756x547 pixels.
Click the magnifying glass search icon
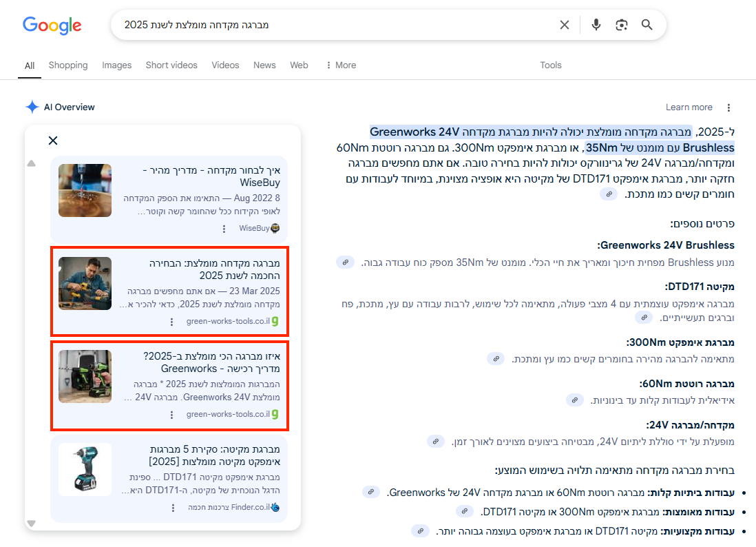(647, 25)
